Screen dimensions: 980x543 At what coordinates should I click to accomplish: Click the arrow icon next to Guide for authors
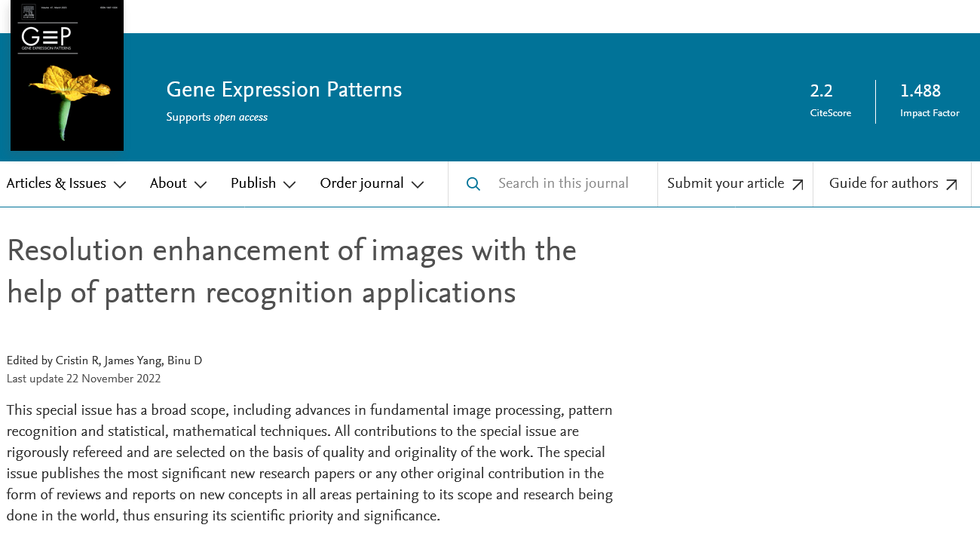951,185
